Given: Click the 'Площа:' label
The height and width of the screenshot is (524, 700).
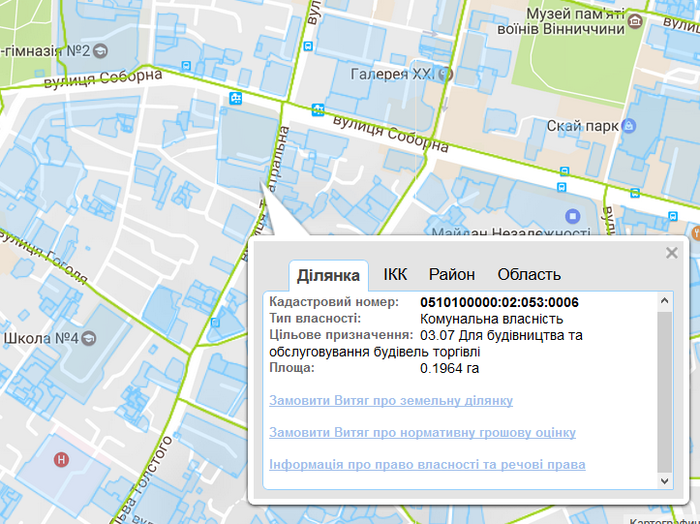Looking at the screenshot, I should (292, 368).
